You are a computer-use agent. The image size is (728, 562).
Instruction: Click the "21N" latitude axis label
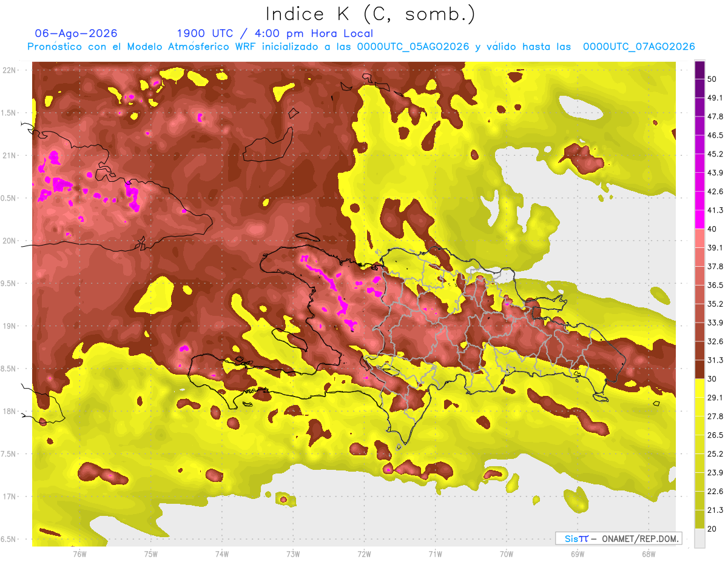coord(8,156)
